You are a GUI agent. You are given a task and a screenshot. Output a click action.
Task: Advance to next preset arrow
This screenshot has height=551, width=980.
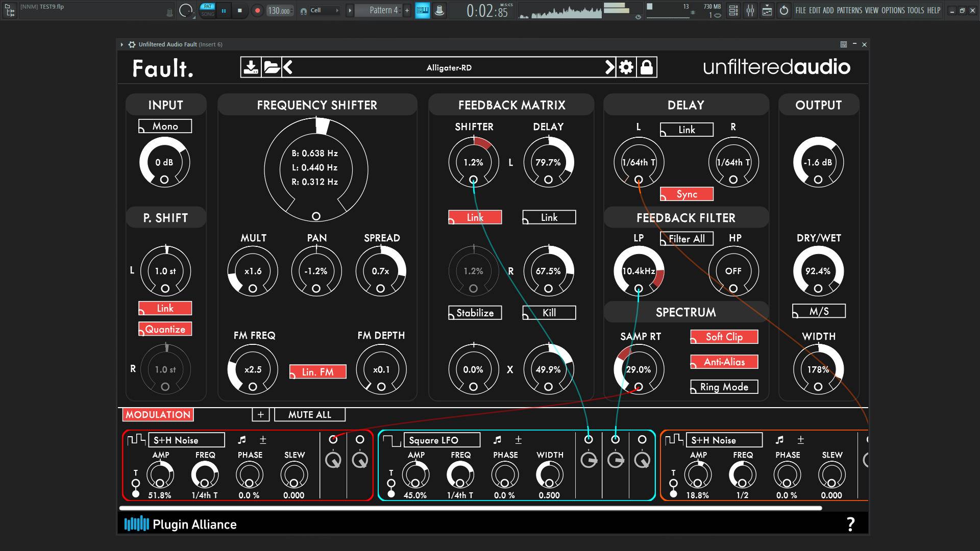pyautogui.click(x=609, y=67)
